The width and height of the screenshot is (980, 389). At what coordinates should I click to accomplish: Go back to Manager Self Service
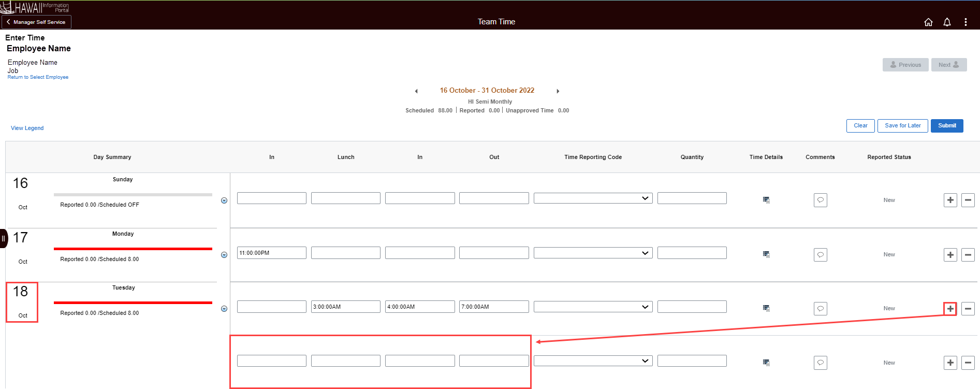pyautogui.click(x=36, y=22)
